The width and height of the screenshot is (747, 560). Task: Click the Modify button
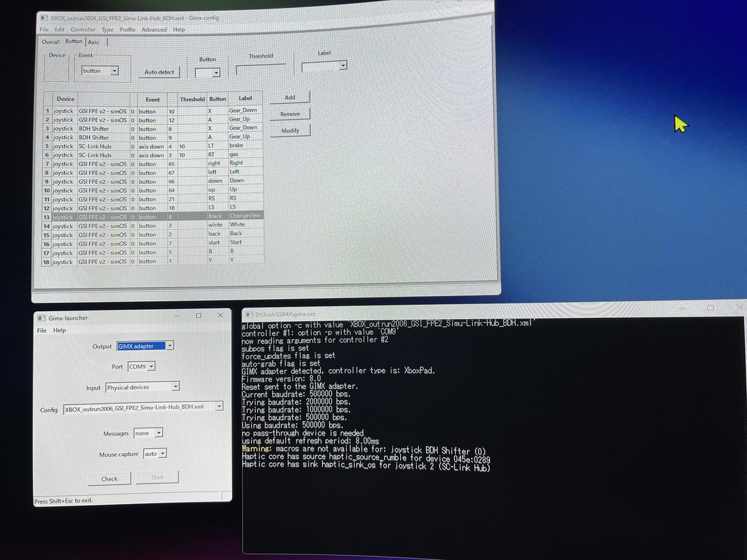pyautogui.click(x=289, y=131)
